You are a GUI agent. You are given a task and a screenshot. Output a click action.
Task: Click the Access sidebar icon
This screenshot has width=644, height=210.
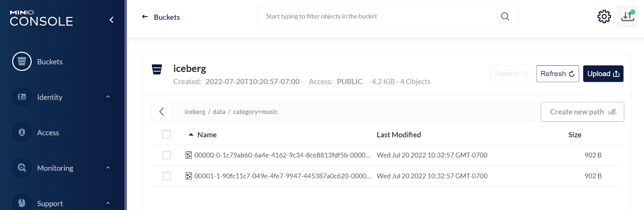coord(22,133)
